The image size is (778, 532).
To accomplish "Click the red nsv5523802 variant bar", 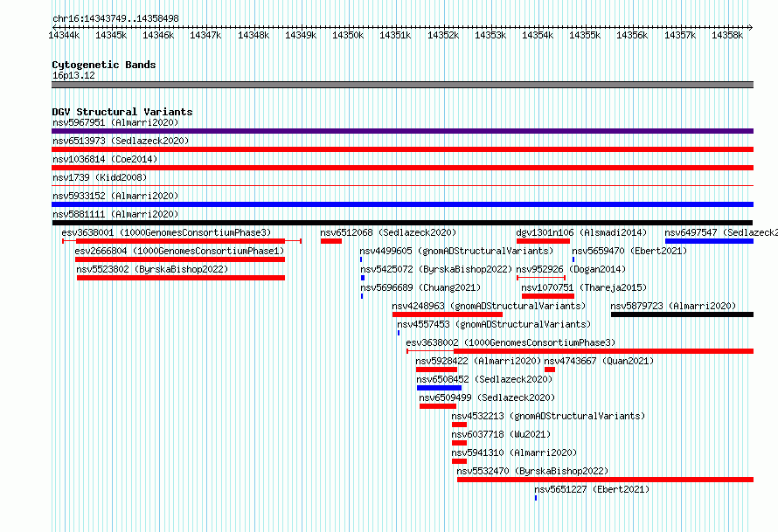I will coord(181,278).
